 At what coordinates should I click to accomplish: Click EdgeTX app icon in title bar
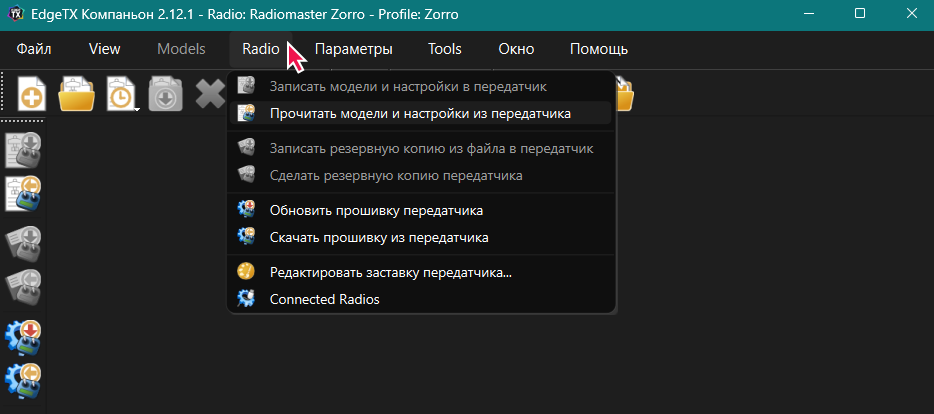click(x=15, y=13)
